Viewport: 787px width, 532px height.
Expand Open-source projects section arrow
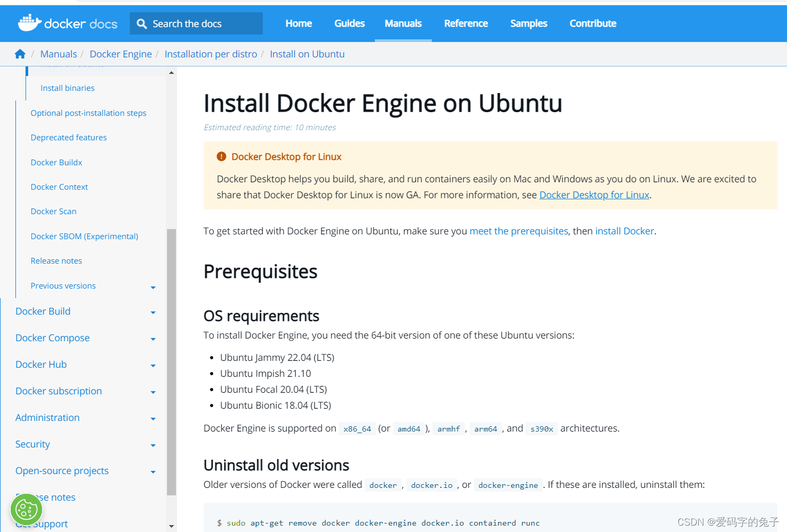point(153,472)
